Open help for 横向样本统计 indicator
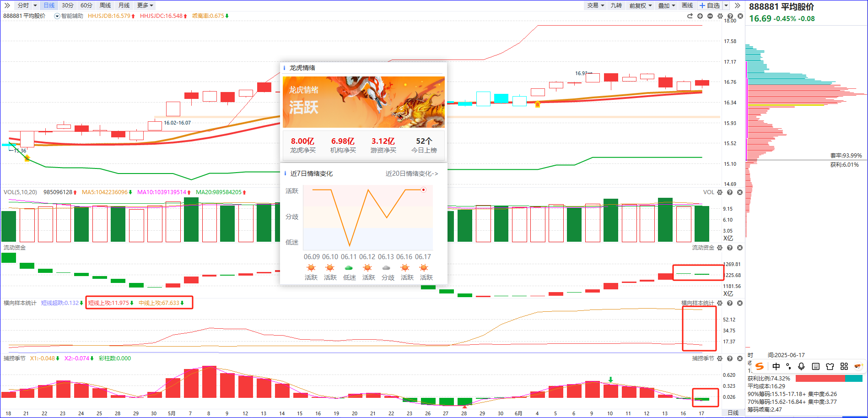The width and height of the screenshot is (868, 418). (730, 303)
